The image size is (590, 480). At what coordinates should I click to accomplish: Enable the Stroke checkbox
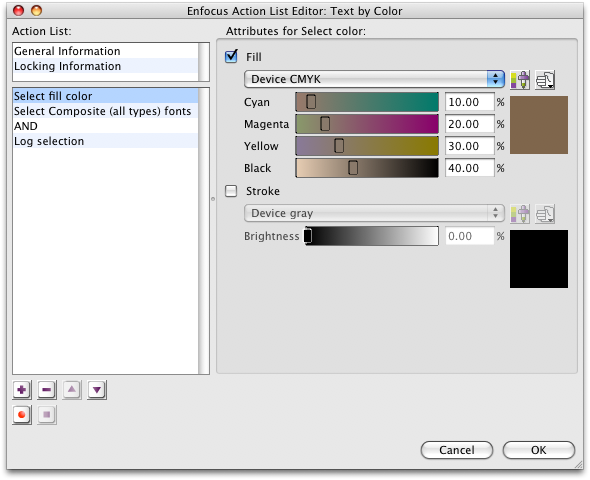tap(231, 191)
